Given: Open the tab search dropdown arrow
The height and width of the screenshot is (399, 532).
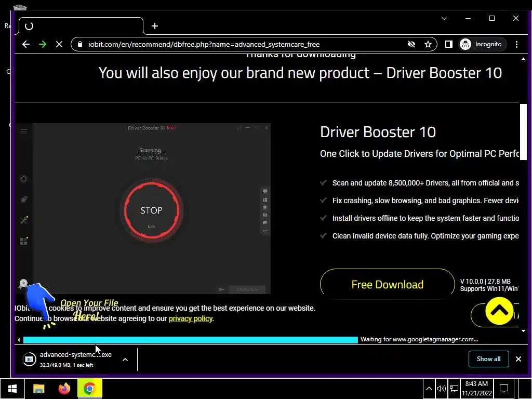Looking at the screenshot, I should pos(444,18).
